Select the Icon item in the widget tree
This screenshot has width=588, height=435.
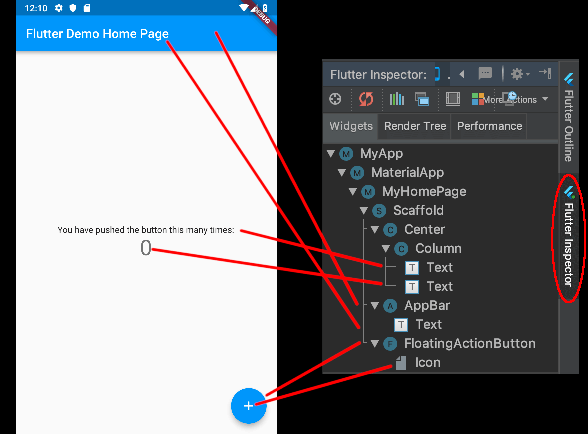[428, 363]
